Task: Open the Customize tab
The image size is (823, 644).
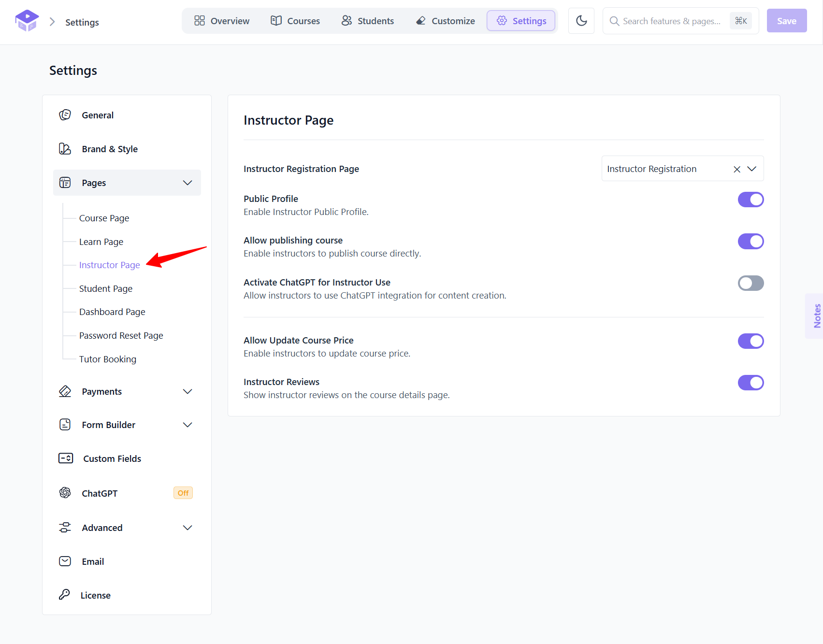Action: click(x=445, y=21)
